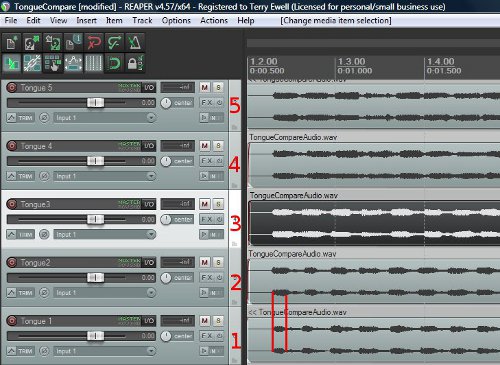Open FX chain for Tongue 5
Viewport: 500px width, 365px height.
[x=207, y=103]
